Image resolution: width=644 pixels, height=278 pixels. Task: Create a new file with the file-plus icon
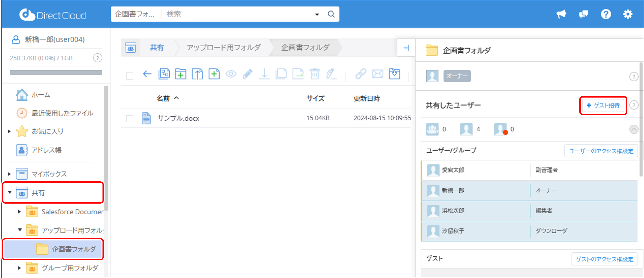point(214,74)
